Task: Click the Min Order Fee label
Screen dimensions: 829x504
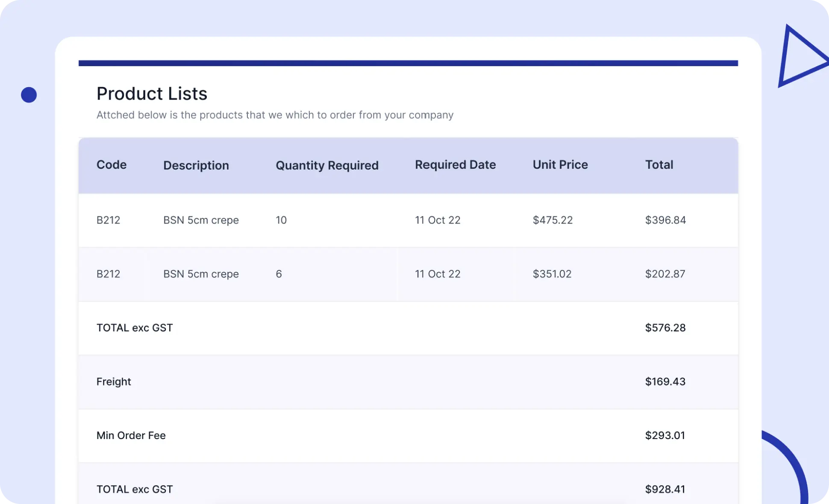Action: tap(131, 435)
